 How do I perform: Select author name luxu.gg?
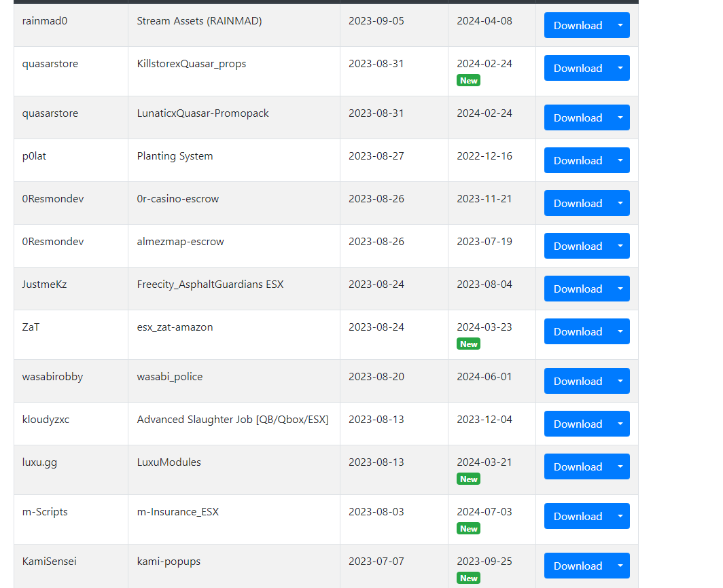pyautogui.click(x=39, y=462)
